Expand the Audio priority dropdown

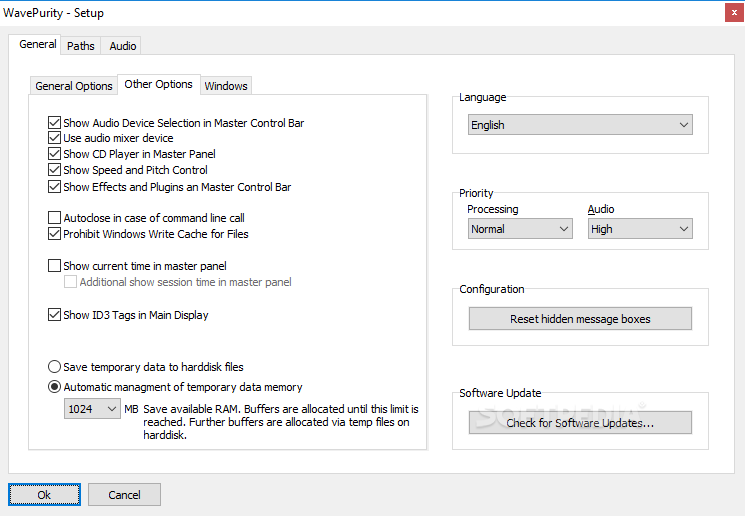point(640,229)
